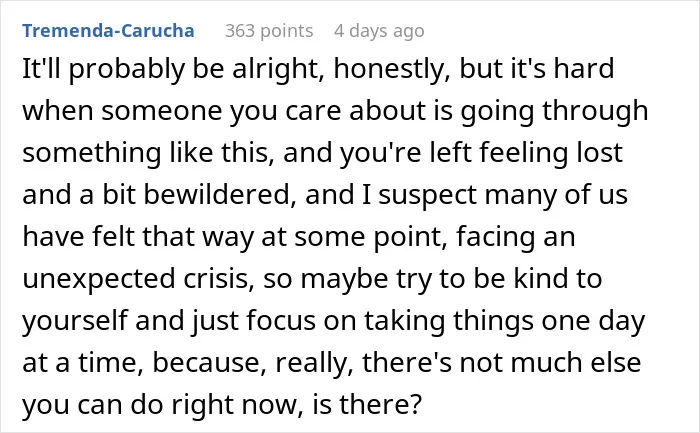Image resolution: width=700 pixels, height=433 pixels.
Task: Click the final line you can do right now
Action: coord(222,404)
